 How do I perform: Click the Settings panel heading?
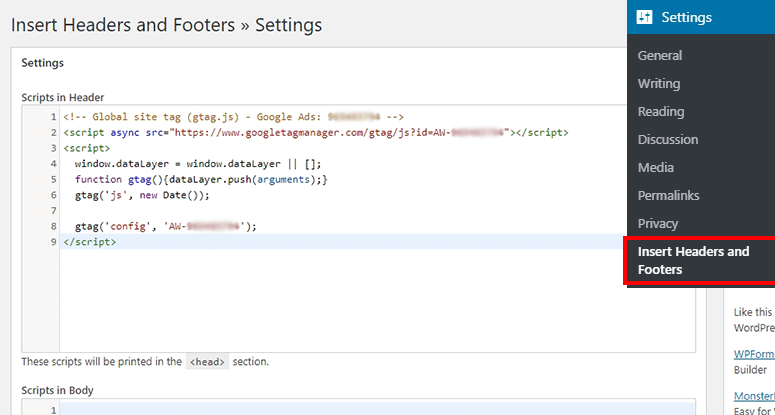(x=43, y=63)
